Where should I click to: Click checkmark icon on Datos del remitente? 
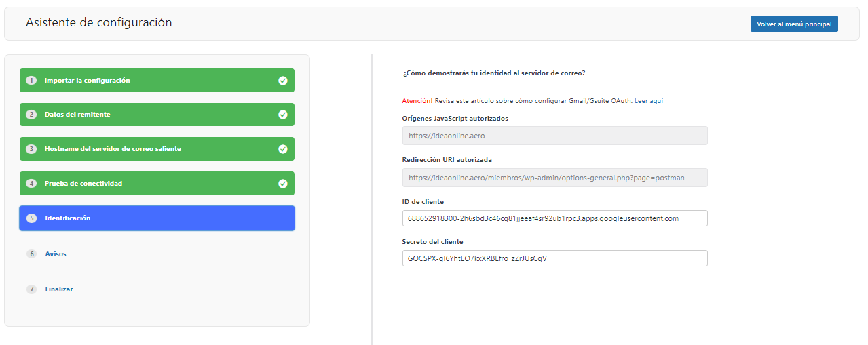283,115
